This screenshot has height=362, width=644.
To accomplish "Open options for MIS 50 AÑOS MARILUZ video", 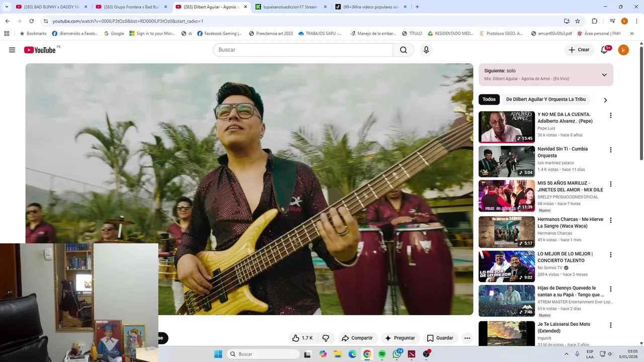I will coord(611,184).
